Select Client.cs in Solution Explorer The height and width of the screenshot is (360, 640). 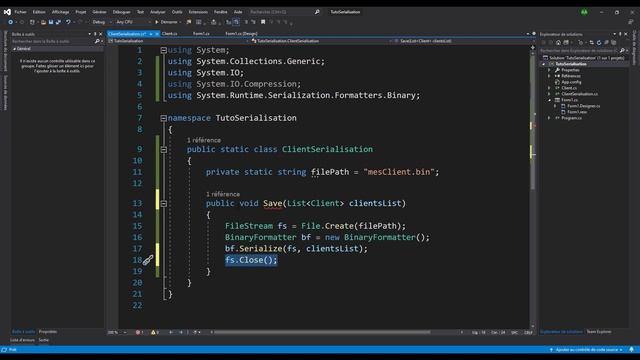[x=569, y=88]
